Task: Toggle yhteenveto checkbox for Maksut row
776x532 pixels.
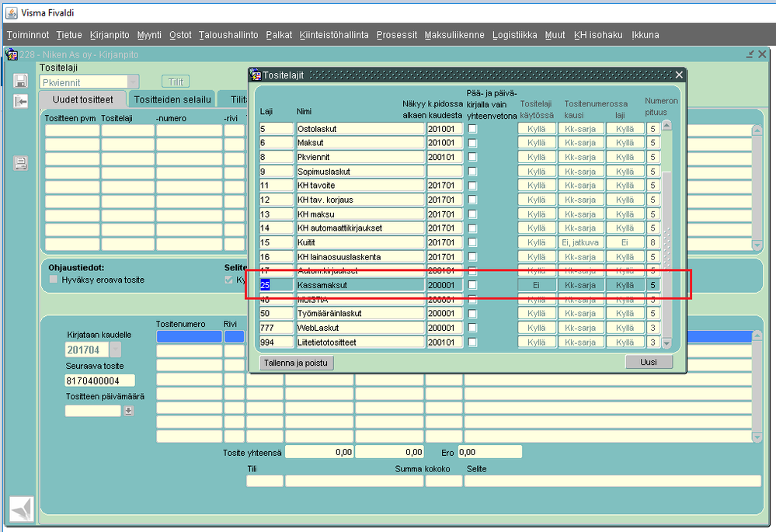Action: 472,143
